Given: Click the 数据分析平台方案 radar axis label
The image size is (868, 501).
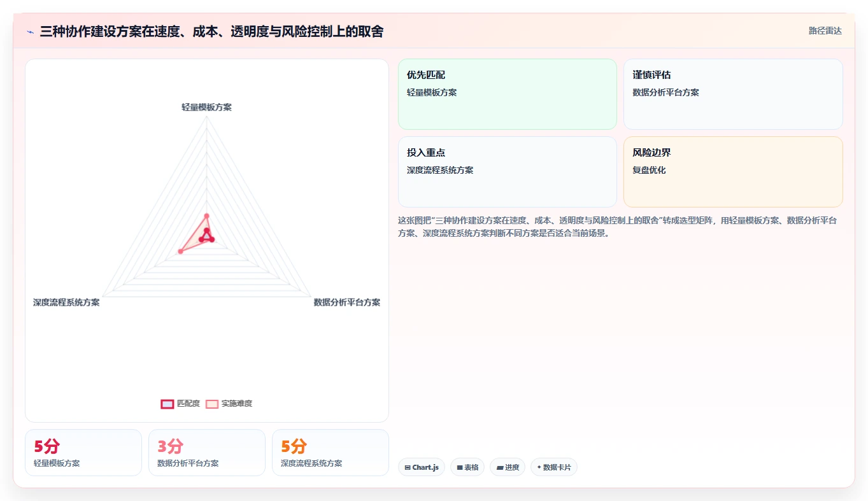Looking at the screenshot, I should click(347, 302).
